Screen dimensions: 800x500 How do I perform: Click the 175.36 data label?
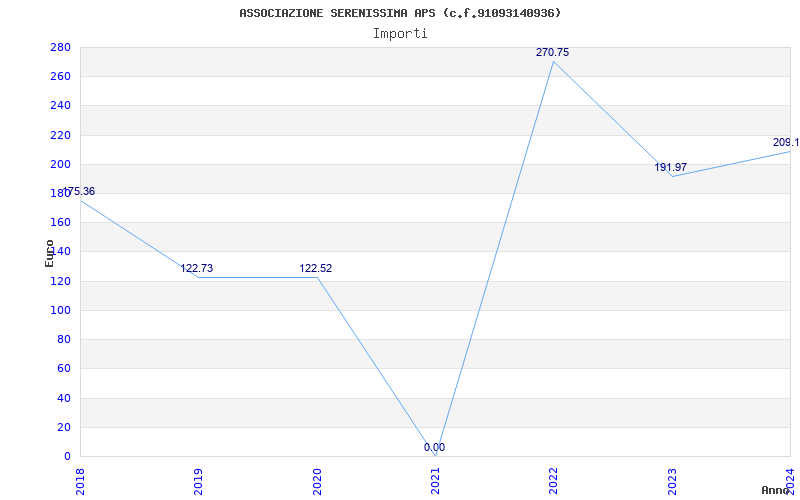[x=79, y=191]
